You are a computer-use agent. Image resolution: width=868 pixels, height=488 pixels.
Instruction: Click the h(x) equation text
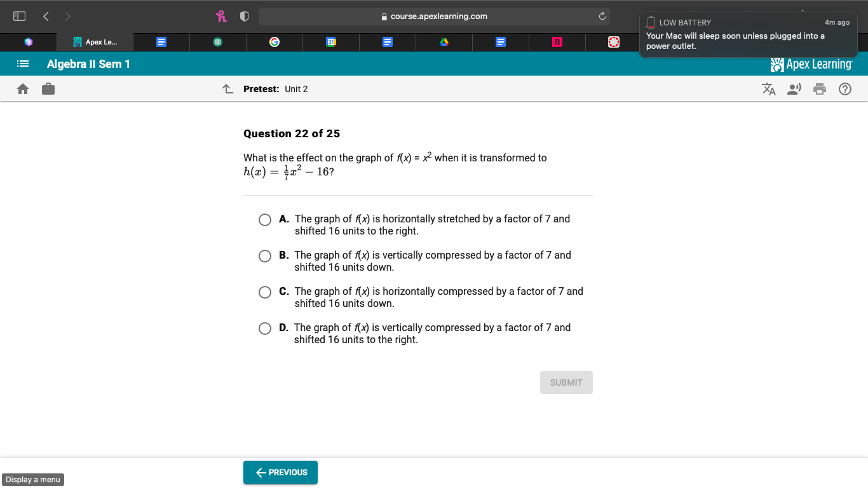click(288, 172)
